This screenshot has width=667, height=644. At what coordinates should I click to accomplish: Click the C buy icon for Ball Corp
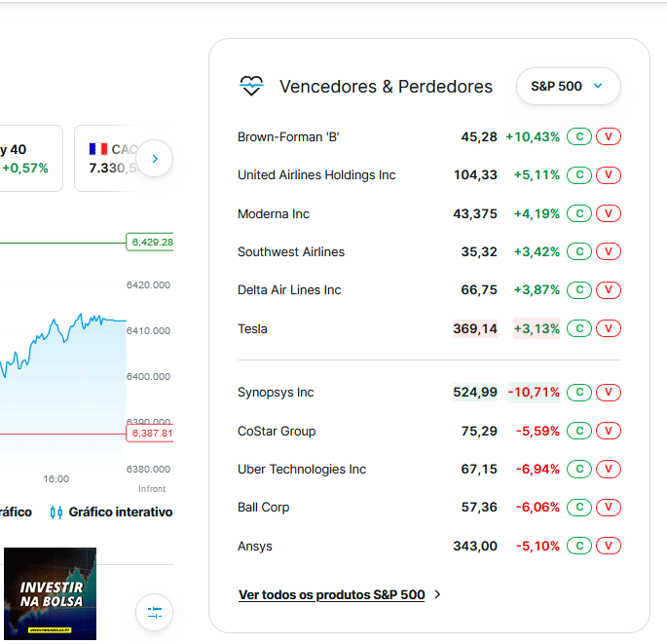(579, 508)
